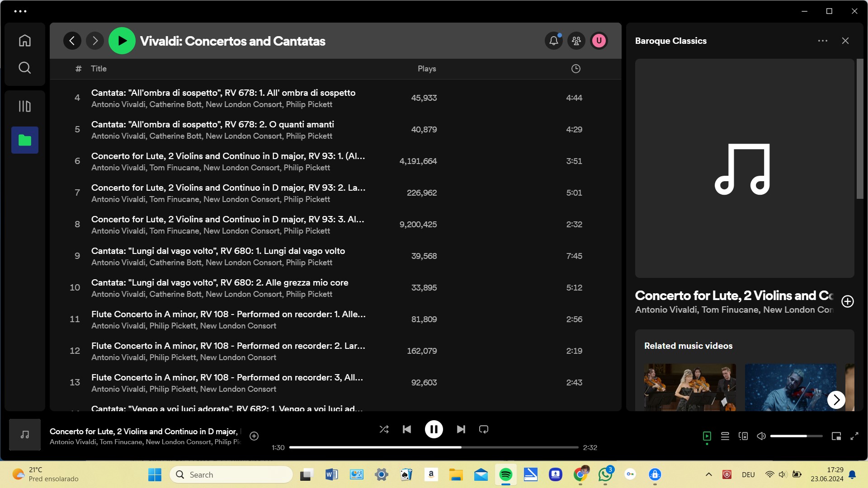This screenshot has height=488, width=868.
Task: Open the Philip Pickett artist link in track 11
Action: (173, 326)
